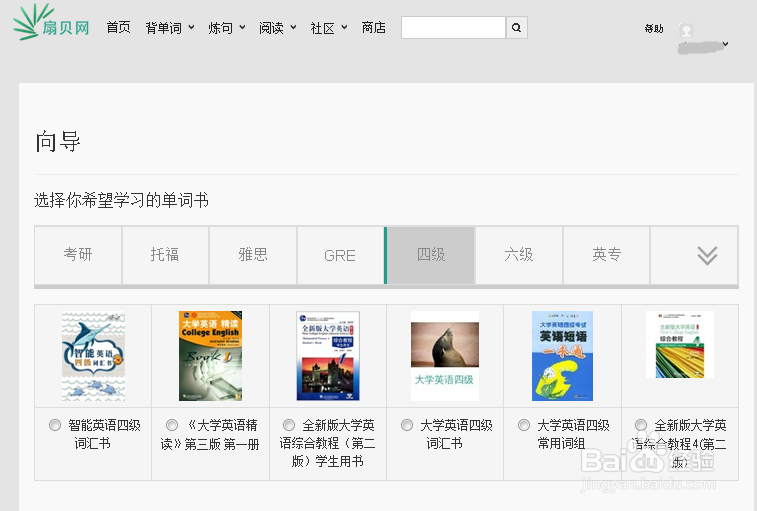757x511 pixels.
Task: Open the 炼句 dropdown menu
Action: 226,28
